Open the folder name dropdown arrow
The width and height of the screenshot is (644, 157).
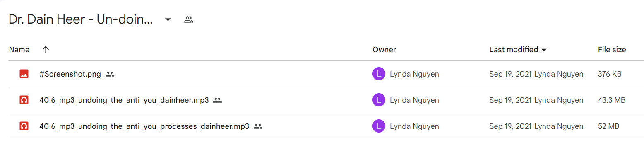[x=168, y=20]
